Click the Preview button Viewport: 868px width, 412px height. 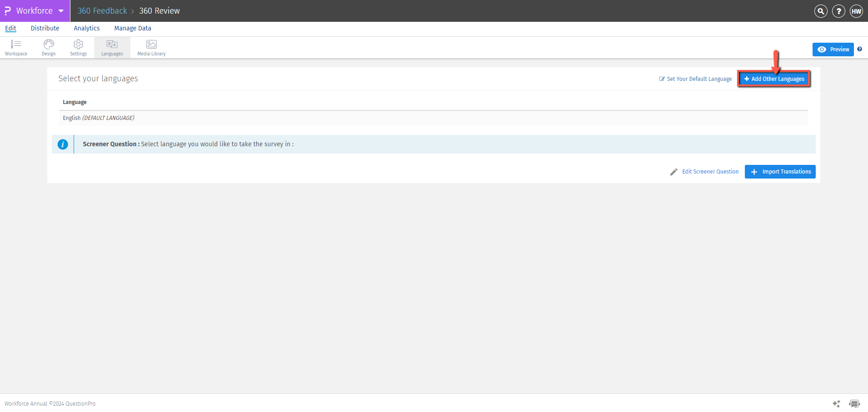tap(833, 50)
